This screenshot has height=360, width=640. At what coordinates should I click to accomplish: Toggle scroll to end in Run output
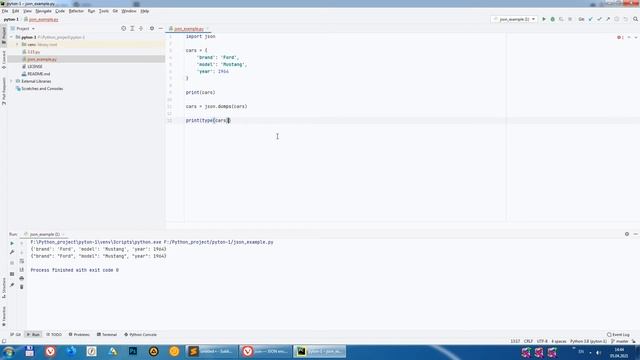point(22,270)
